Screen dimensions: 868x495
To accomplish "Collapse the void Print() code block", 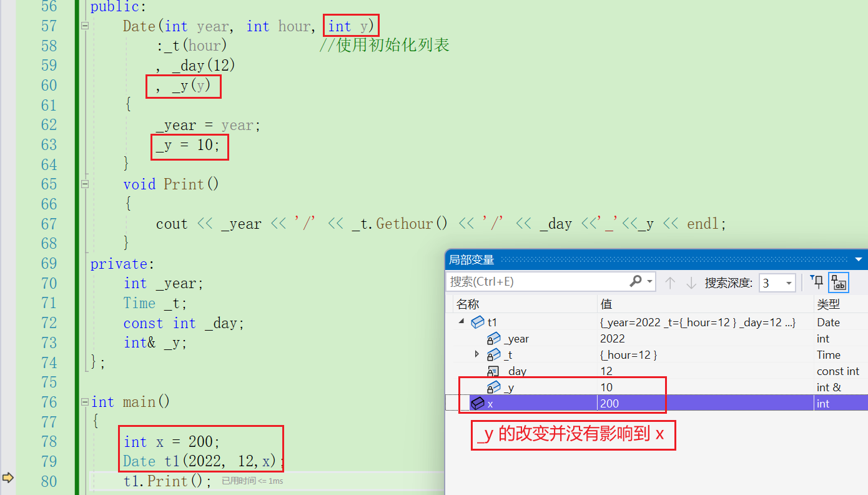I will point(84,184).
